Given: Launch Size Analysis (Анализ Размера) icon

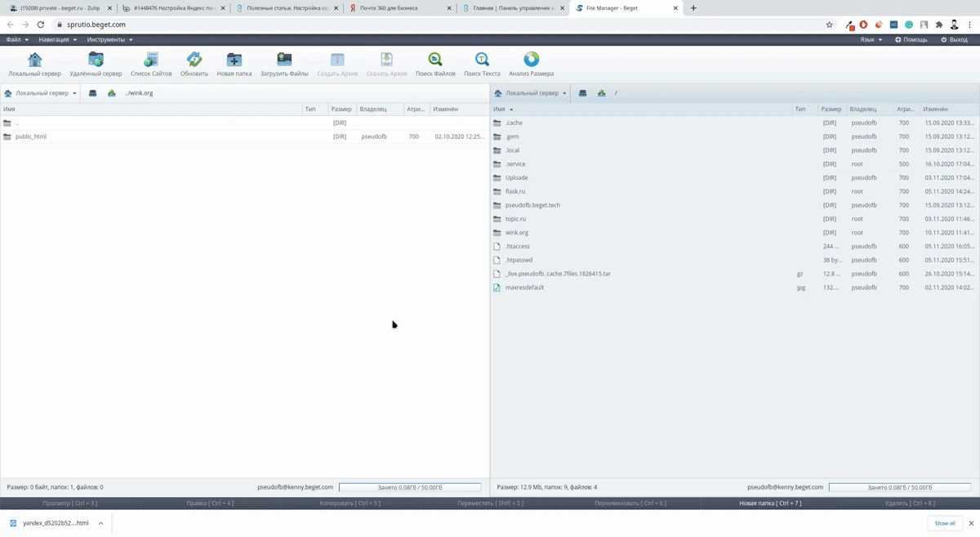Looking at the screenshot, I should coord(531,60).
